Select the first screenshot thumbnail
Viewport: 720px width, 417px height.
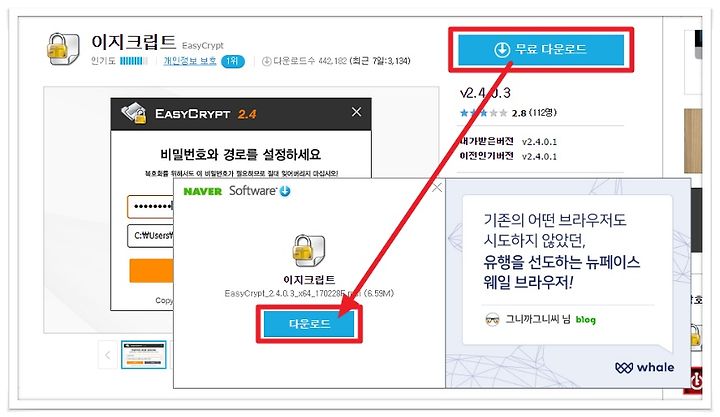pyautogui.click(x=143, y=355)
